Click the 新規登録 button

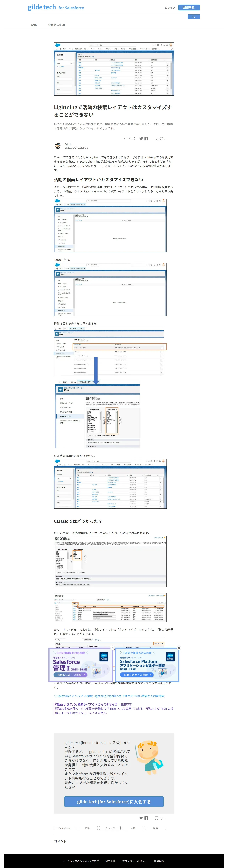[x=189, y=7]
